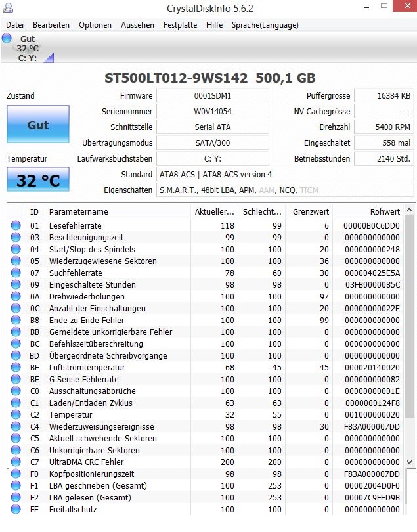Click the Seriennummer field W0V14054
Screen dimensions: 417x532
pos(212,111)
